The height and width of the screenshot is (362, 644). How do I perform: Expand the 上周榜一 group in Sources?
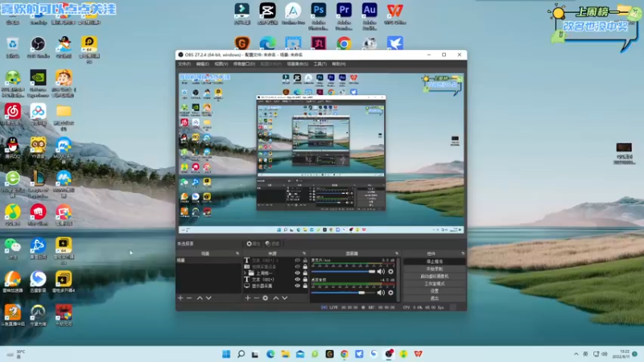[x=246, y=273]
